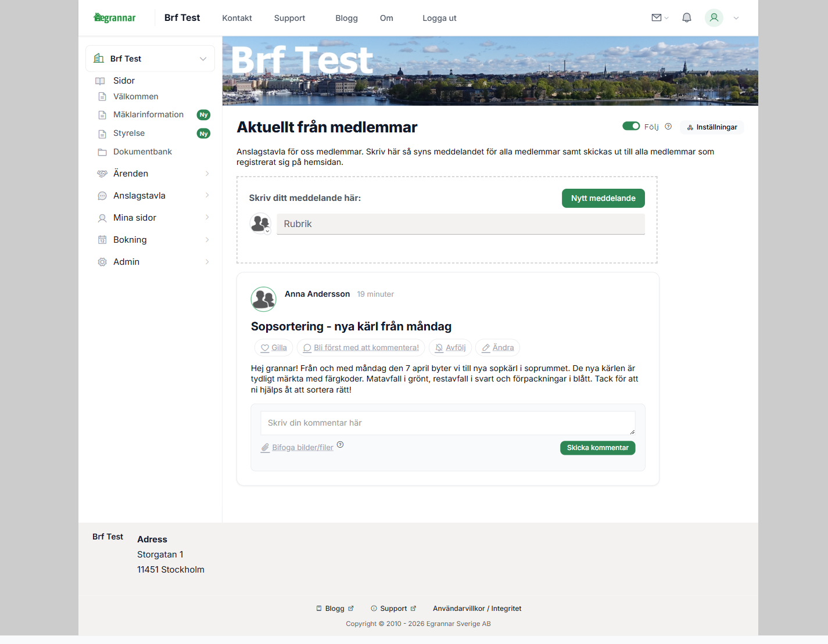Expand the Anslagstavla submenu chevron

(207, 195)
